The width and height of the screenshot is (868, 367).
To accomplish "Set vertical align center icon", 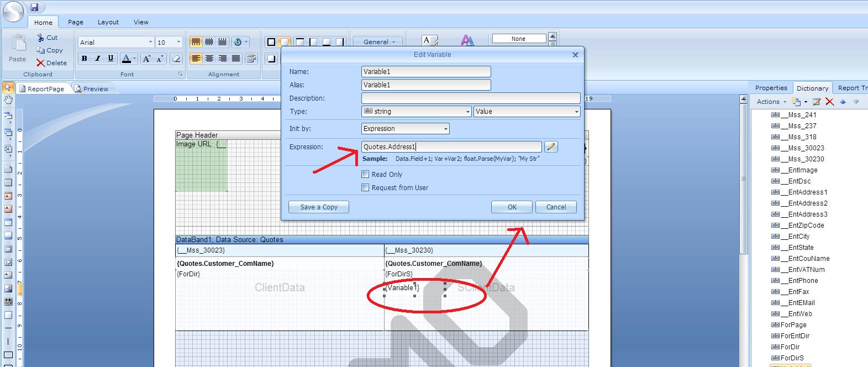I will coord(209,42).
